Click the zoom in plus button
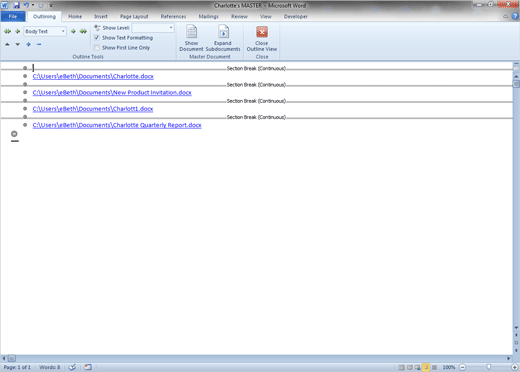This screenshot has height=372, width=520. click(x=515, y=367)
